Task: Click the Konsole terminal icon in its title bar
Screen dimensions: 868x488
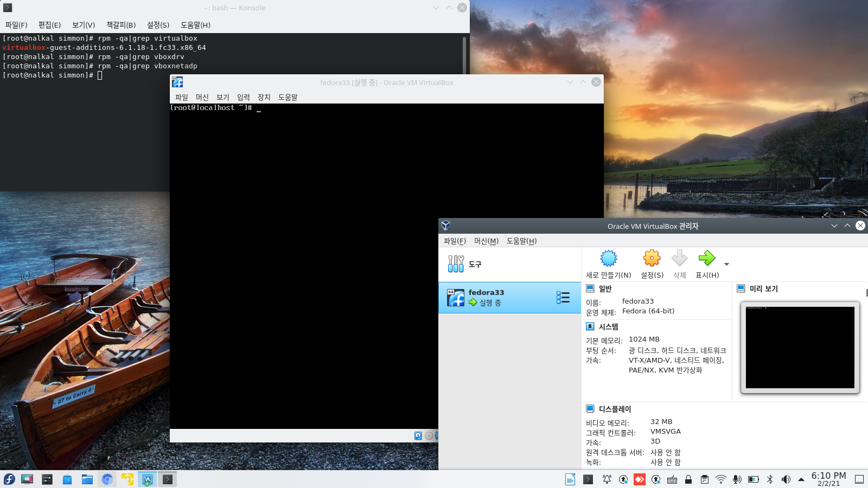Action: coord(8,8)
